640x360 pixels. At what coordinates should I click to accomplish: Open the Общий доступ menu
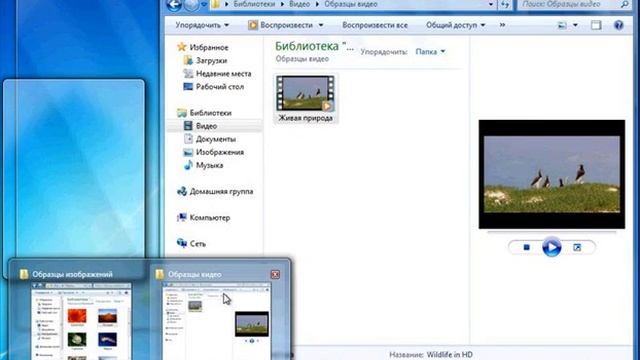click(456, 25)
